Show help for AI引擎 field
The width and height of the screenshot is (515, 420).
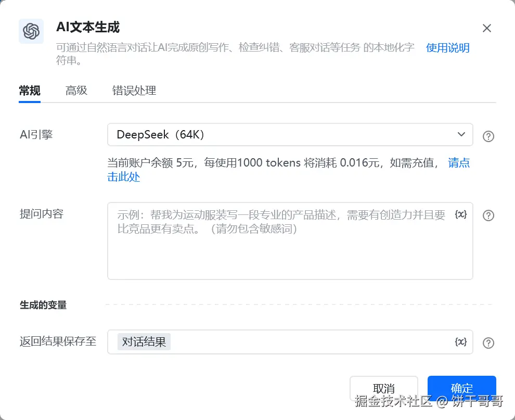click(x=488, y=136)
